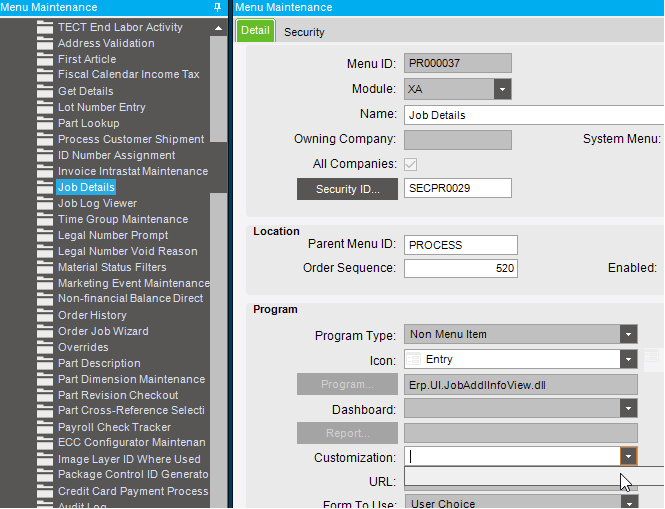
Task: Click the icon next to Job Log Viewer
Action: [45, 204]
